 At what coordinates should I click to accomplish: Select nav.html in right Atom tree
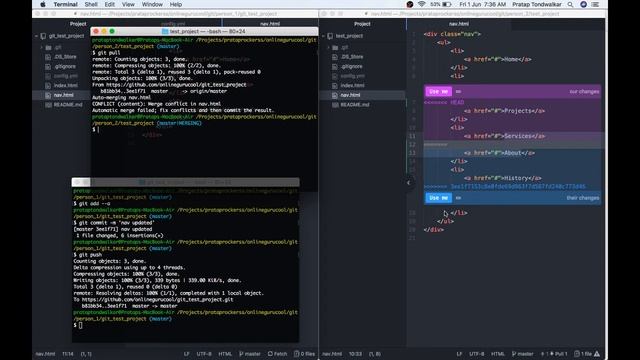pos(350,95)
